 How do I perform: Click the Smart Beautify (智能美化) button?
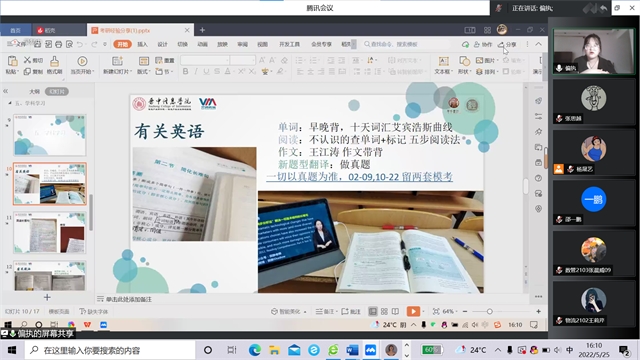click(289, 311)
